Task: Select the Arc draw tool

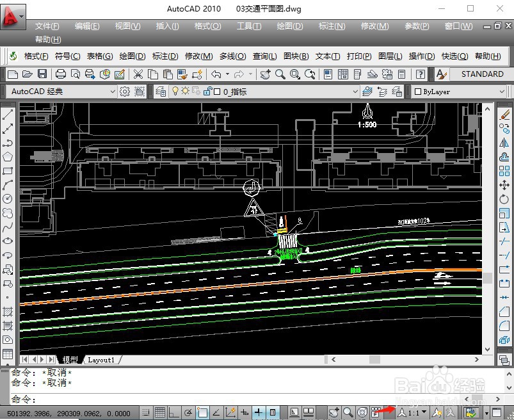Action: pyautogui.click(x=8, y=185)
